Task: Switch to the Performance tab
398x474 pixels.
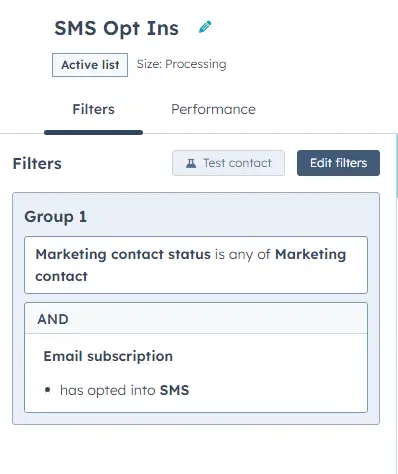Action: tap(213, 109)
